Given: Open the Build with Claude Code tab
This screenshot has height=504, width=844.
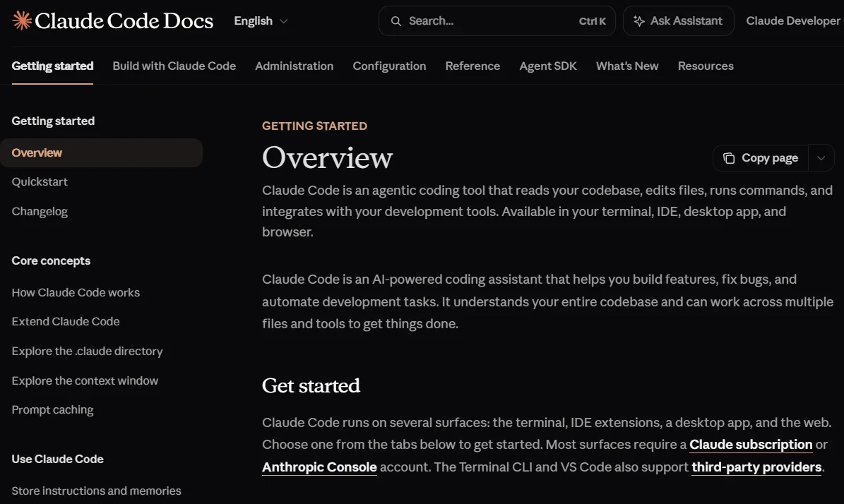Looking at the screenshot, I should point(174,66).
